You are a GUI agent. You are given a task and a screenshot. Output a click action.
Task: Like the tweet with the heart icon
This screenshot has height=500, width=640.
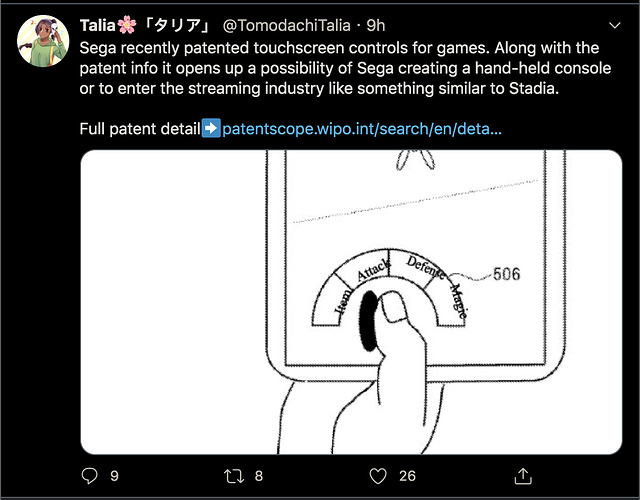point(376,475)
